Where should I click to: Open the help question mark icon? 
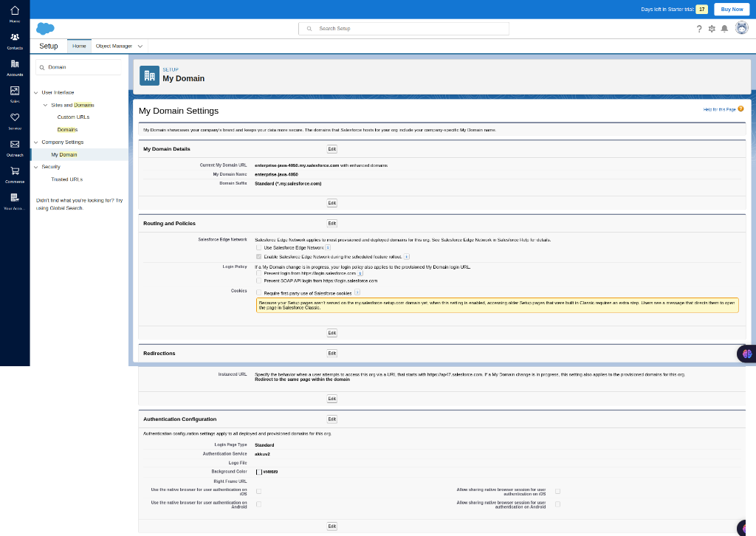(x=699, y=29)
